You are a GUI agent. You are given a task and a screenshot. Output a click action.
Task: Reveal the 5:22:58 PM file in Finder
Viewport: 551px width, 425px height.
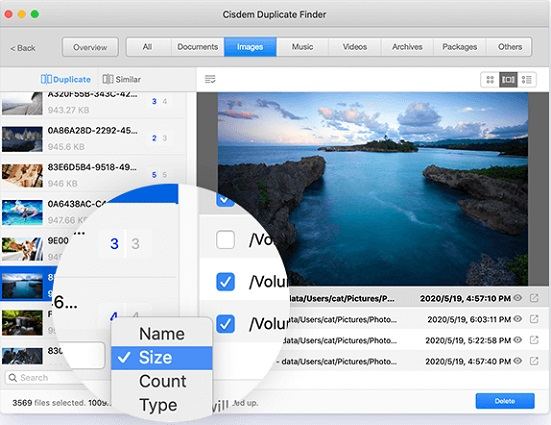pyautogui.click(x=534, y=340)
